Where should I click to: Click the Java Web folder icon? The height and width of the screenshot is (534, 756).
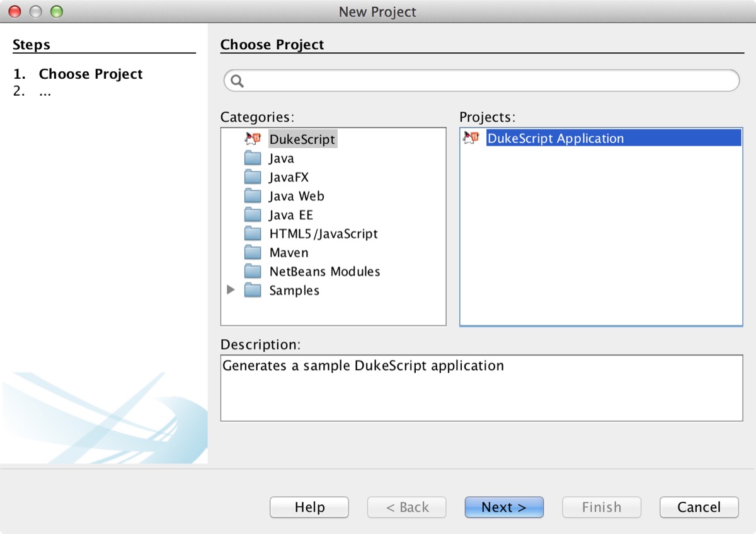253,195
